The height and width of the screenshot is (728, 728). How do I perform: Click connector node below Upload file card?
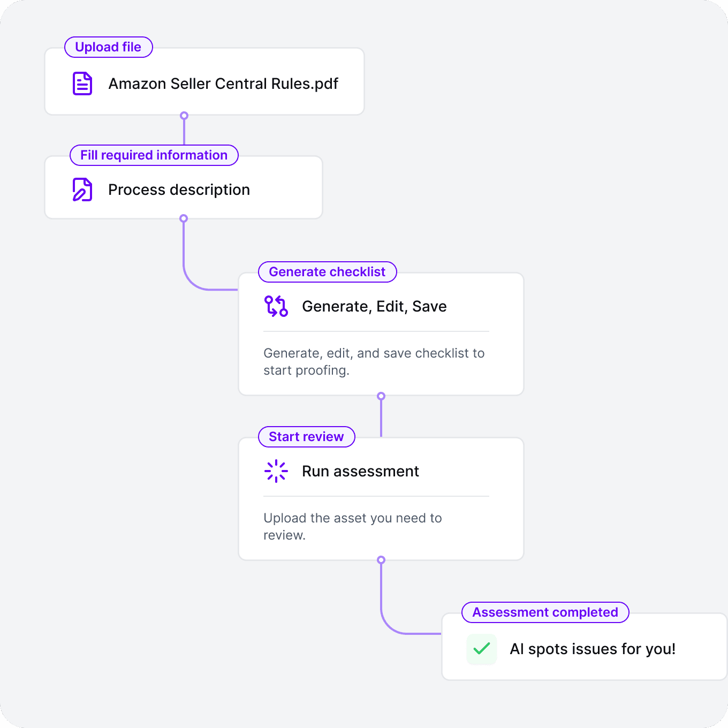(184, 116)
